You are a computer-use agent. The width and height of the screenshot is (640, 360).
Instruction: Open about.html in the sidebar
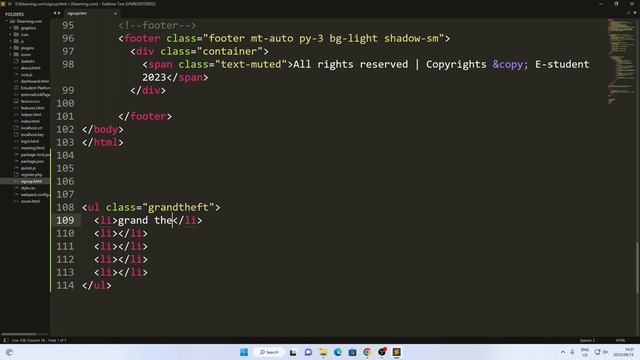pyautogui.click(x=30, y=68)
